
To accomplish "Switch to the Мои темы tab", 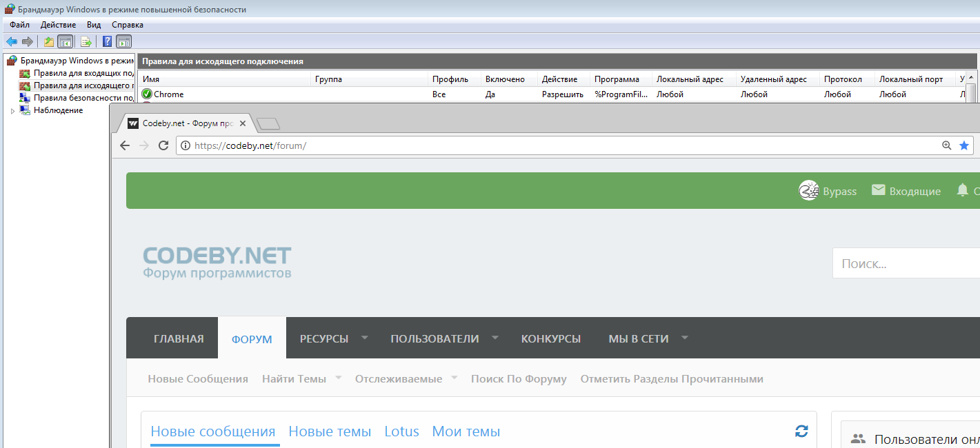I will pos(466,431).
